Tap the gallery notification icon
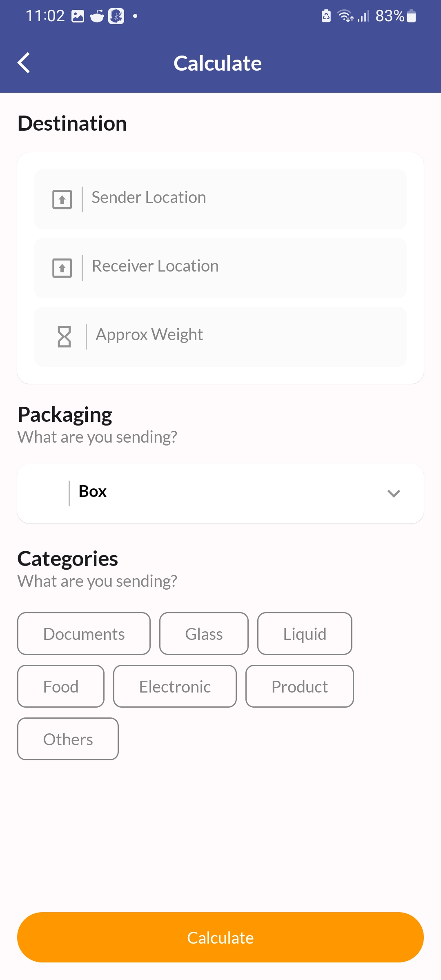 click(x=78, y=16)
